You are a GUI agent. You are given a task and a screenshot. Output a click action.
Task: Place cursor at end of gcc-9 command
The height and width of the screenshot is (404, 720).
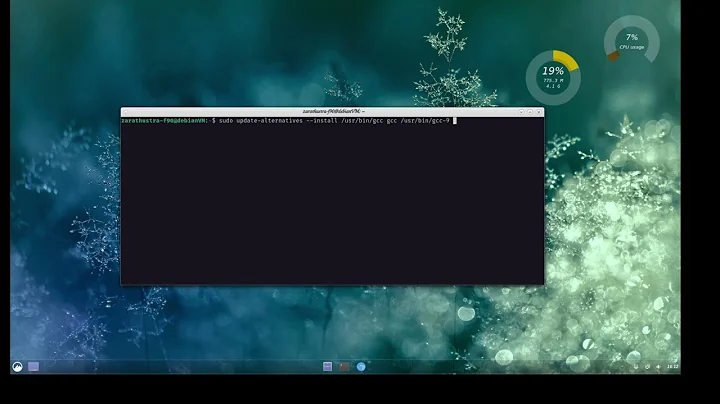point(454,120)
